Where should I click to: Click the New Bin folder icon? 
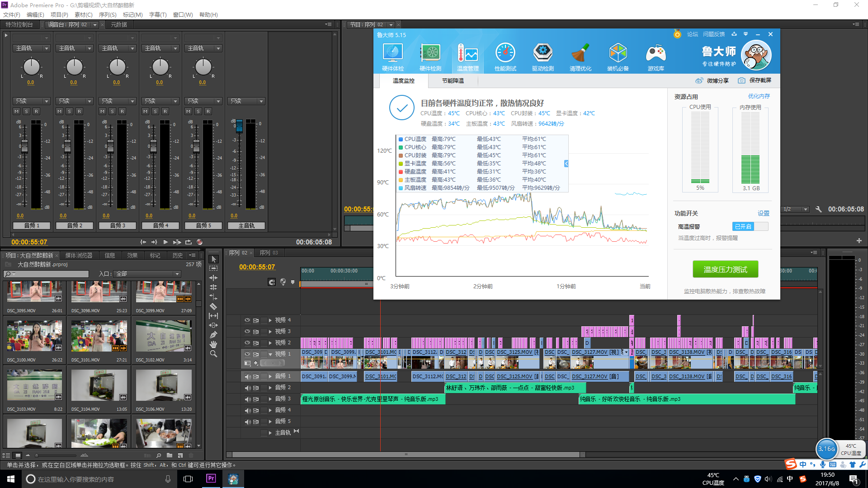click(170, 455)
